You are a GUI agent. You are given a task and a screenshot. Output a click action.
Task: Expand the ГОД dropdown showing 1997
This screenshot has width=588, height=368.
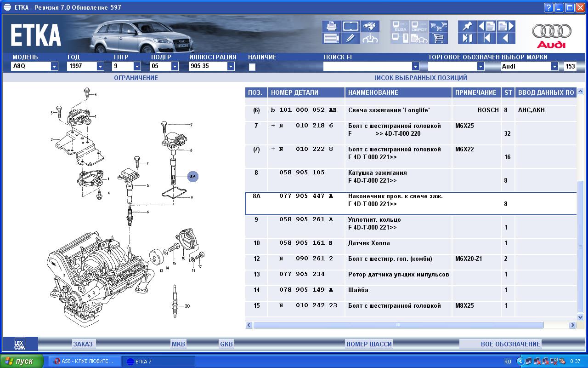click(100, 66)
